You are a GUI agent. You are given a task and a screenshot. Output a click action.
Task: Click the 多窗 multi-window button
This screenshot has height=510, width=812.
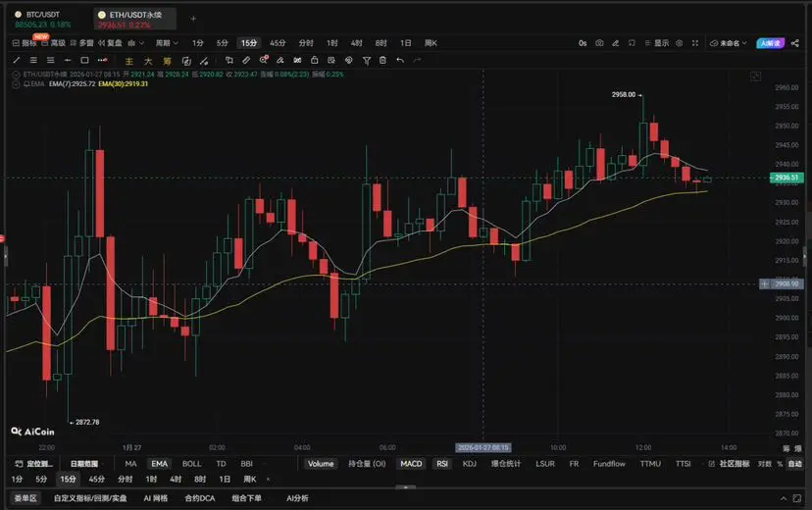pos(81,43)
